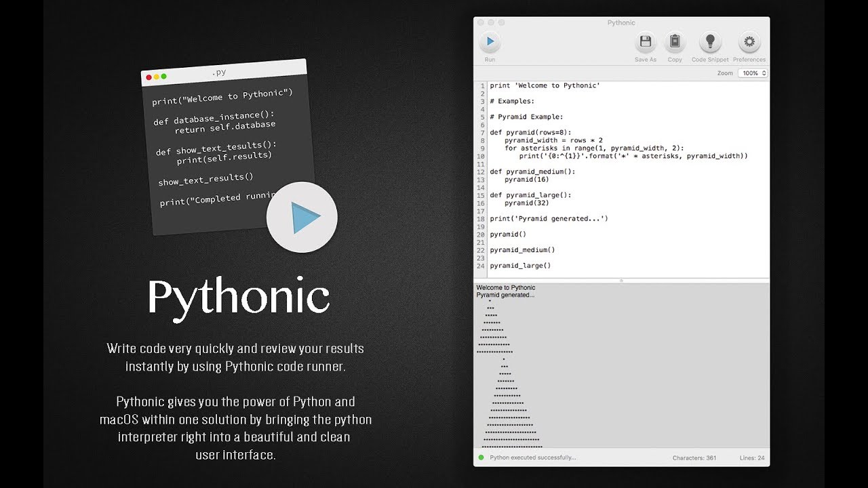Click the '# Pyramid Example:' comment line
Screen dimensions: 868x488
coord(526,117)
